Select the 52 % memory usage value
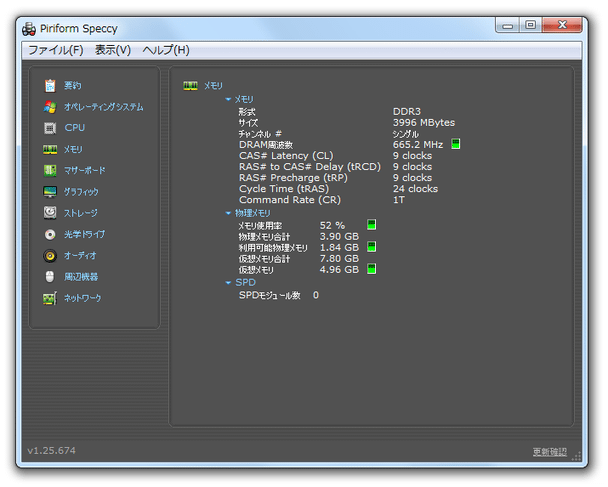 pos(332,226)
